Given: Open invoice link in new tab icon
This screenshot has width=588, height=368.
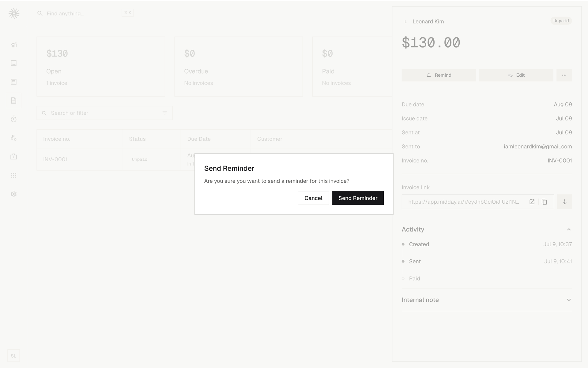Looking at the screenshot, I should point(532,202).
